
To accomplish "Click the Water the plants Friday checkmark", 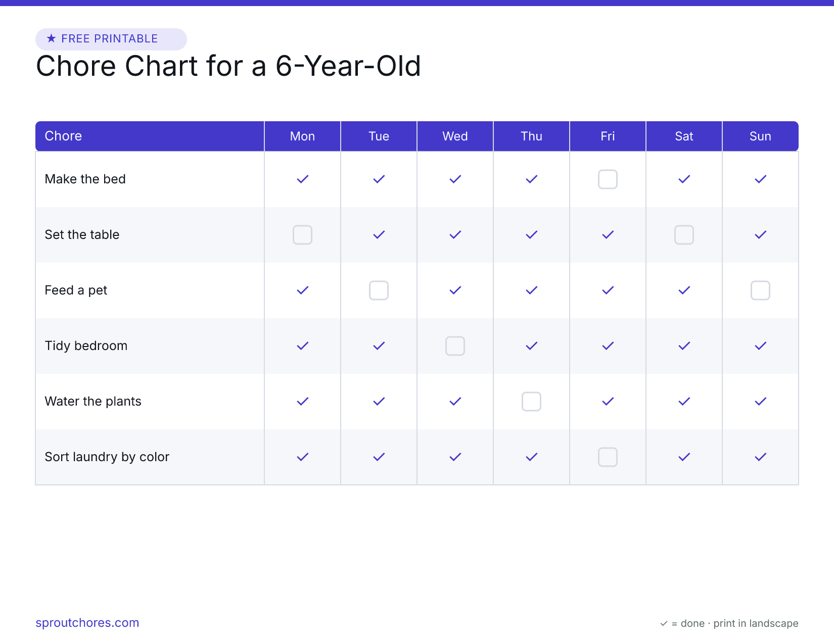I will pyautogui.click(x=608, y=402).
